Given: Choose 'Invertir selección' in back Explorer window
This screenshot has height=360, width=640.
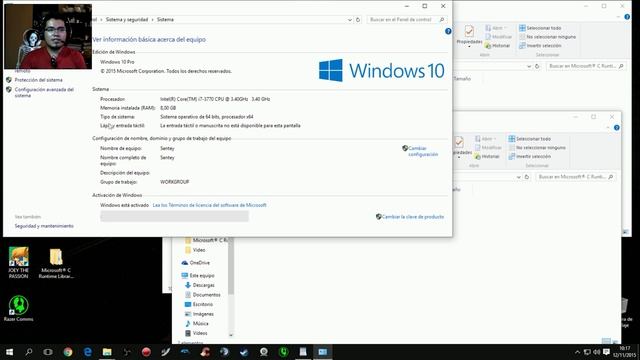Looking at the screenshot, I should pos(540,46).
